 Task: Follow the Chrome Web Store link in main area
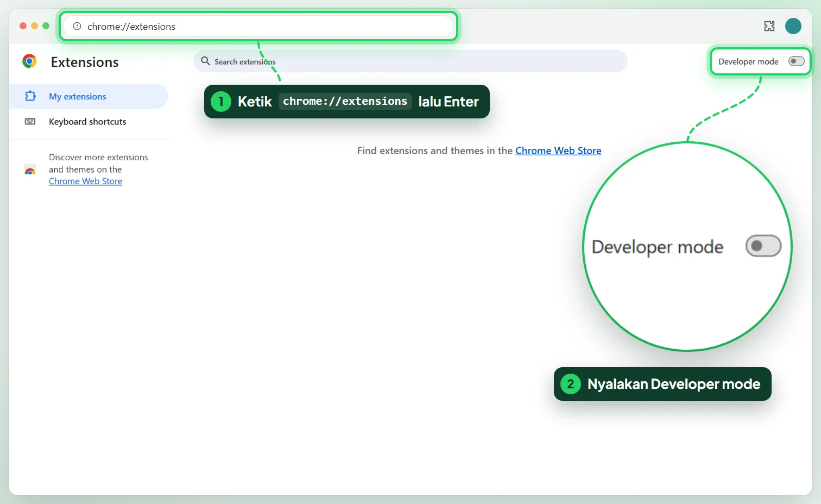[x=558, y=150]
